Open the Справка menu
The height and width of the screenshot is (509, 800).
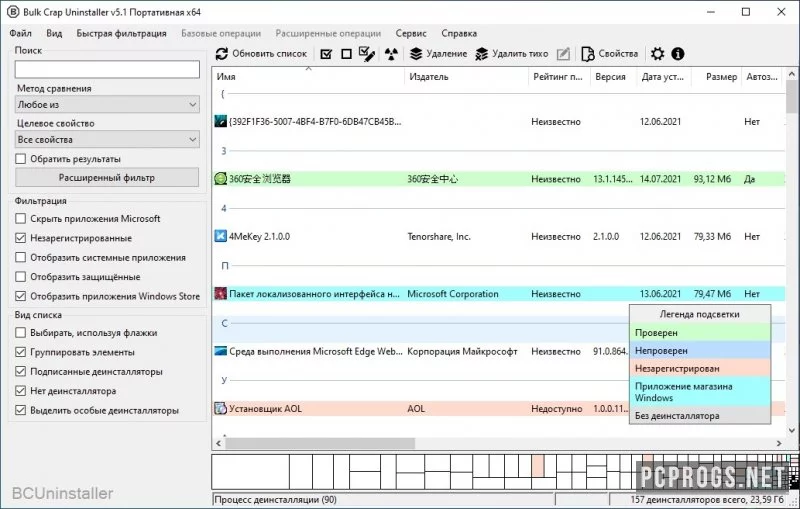tap(459, 33)
